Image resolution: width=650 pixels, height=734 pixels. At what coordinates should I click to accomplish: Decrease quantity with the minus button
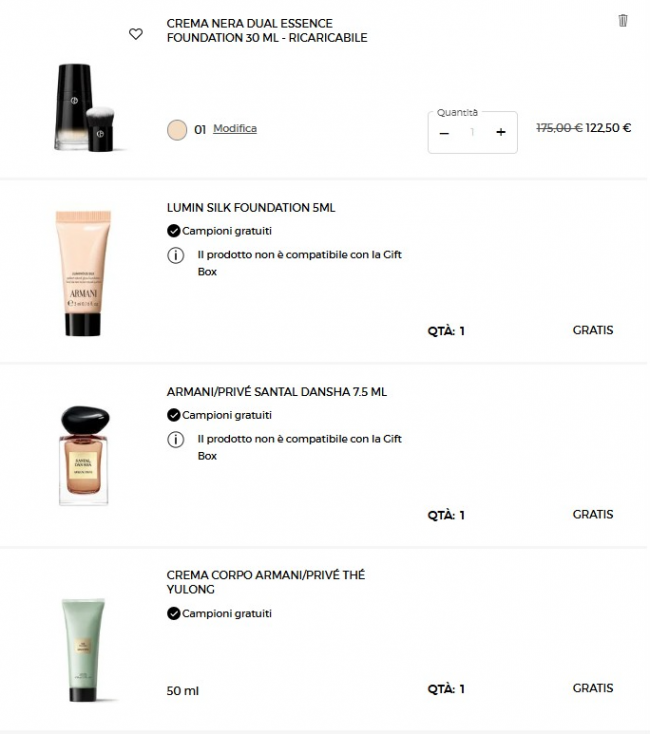click(x=444, y=133)
